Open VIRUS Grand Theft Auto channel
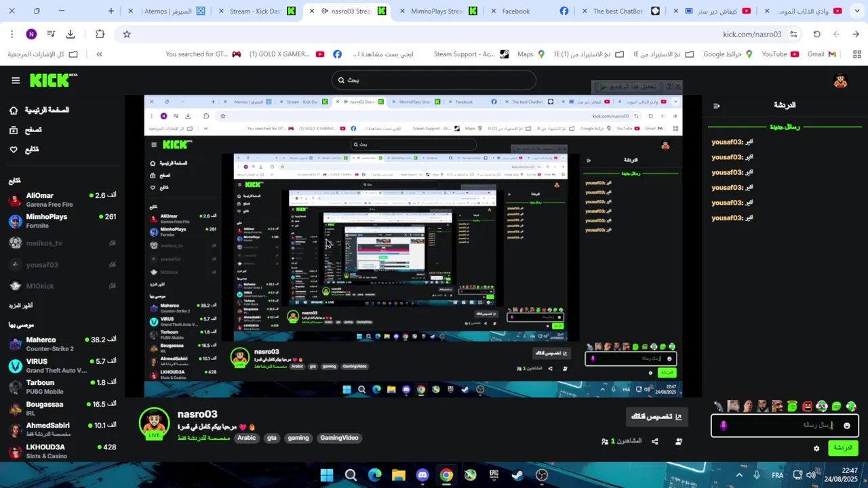Image resolution: width=868 pixels, height=488 pixels. pyautogui.click(x=62, y=366)
